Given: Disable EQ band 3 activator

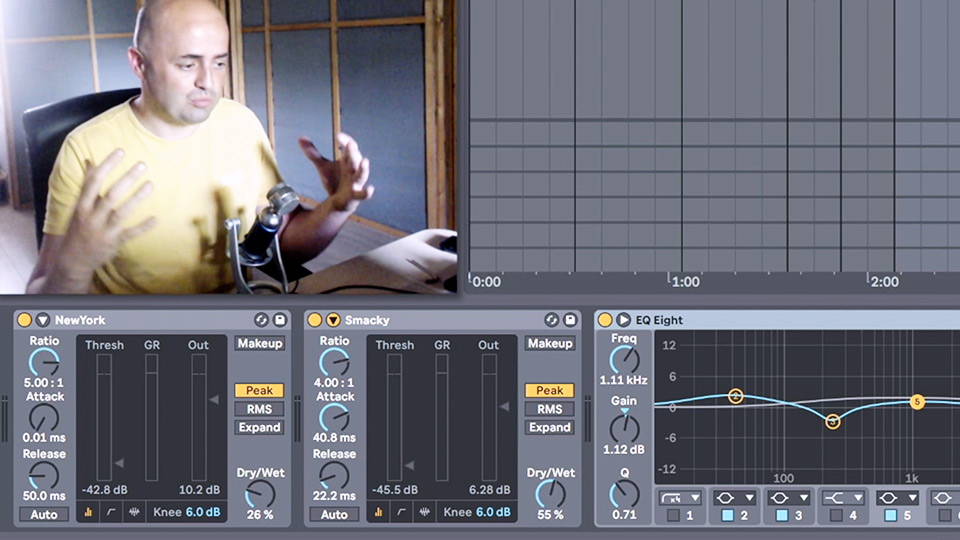Looking at the screenshot, I should coord(782,516).
